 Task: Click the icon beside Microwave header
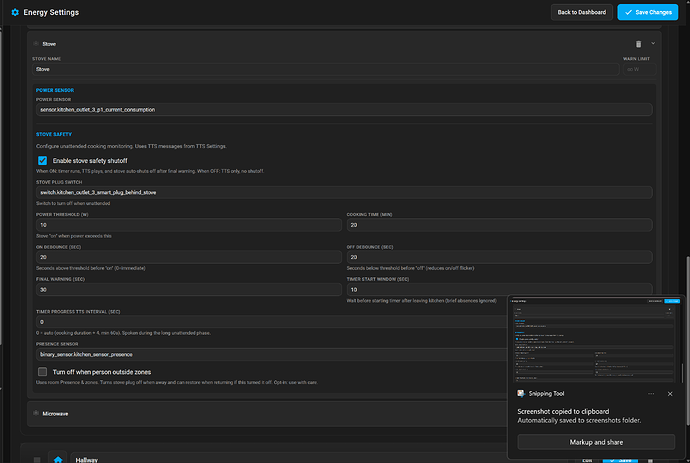coord(36,413)
